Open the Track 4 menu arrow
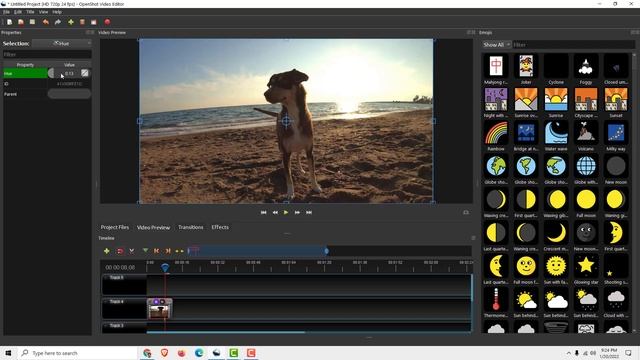The width and height of the screenshot is (640, 360). [106, 302]
